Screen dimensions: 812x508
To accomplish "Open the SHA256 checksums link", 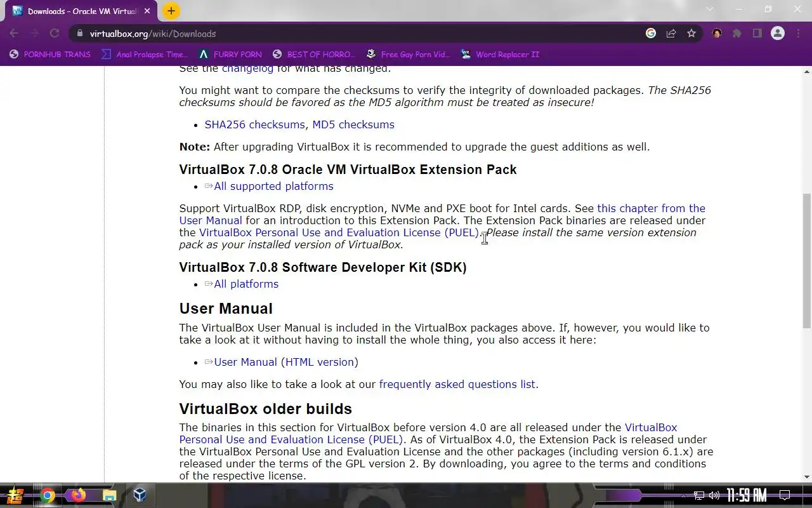I will (255, 124).
